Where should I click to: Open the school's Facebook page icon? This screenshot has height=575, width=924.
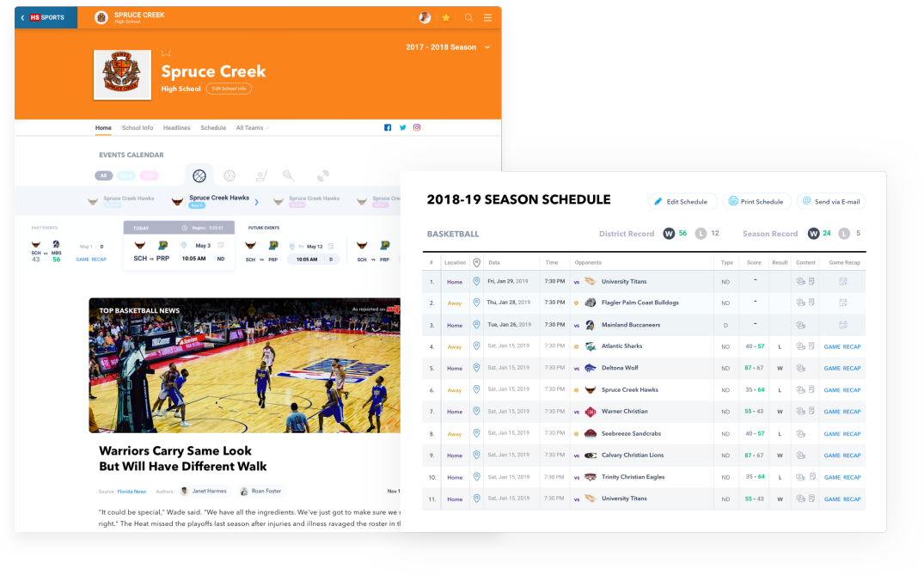[388, 128]
